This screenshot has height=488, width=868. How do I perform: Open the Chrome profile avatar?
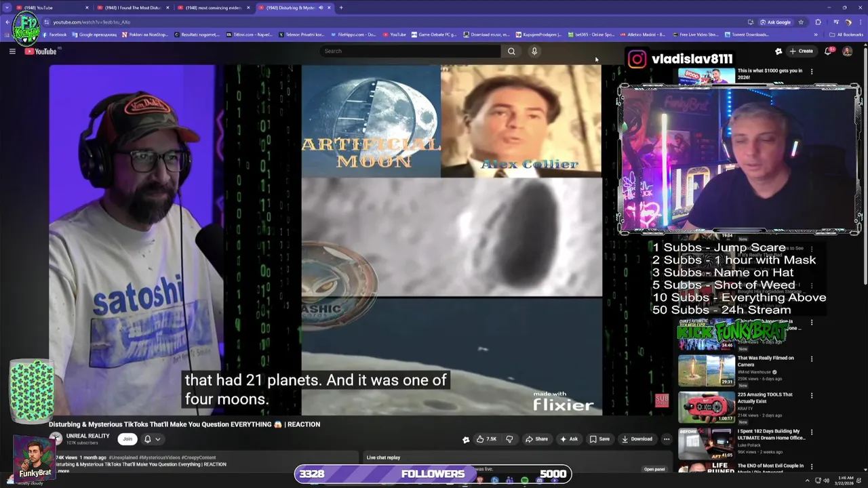point(848,22)
